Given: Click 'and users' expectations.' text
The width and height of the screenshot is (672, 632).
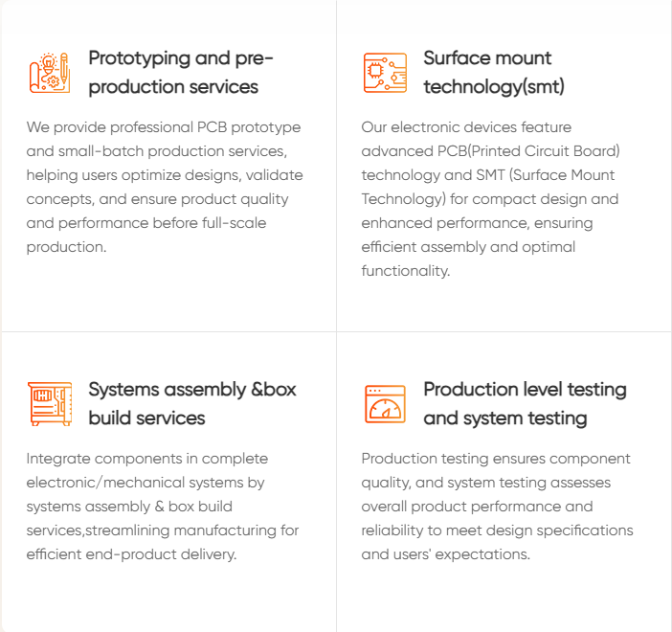Looking at the screenshot, I should (446, 554).
